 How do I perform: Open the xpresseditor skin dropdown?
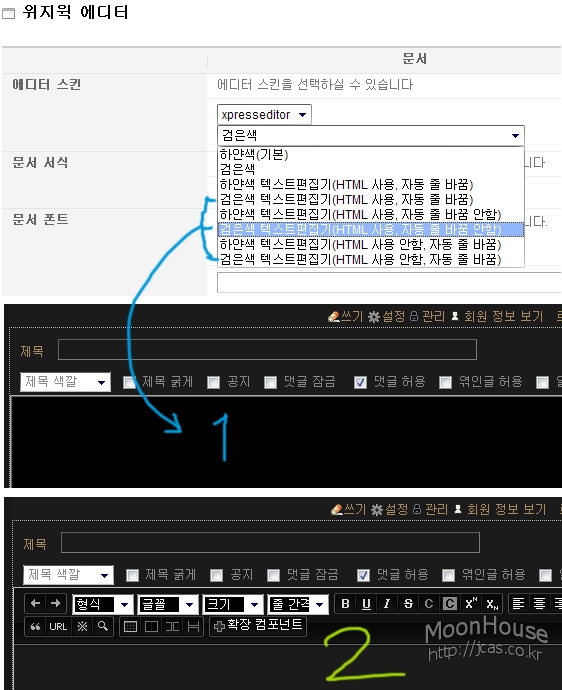[264, 115]
